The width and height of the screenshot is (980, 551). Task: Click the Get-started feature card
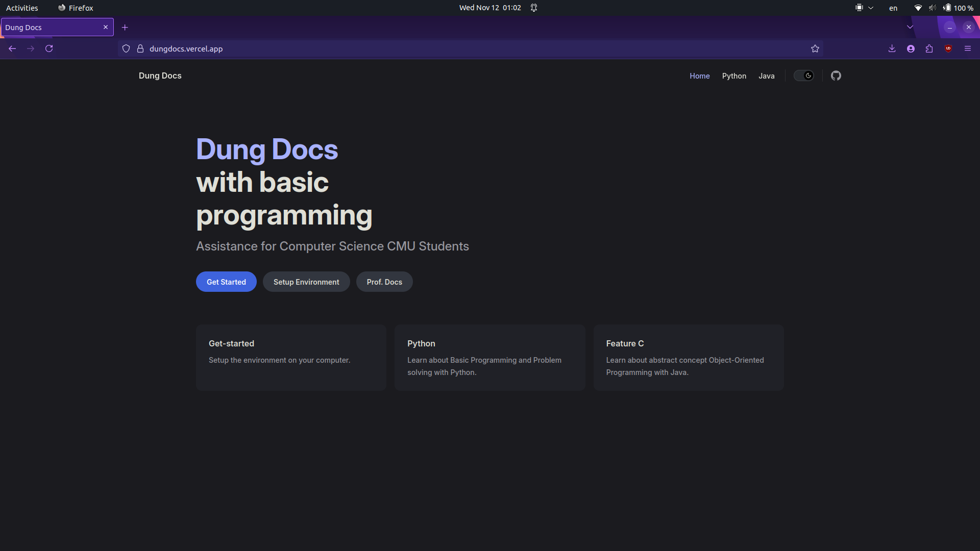tap(291, 358)
